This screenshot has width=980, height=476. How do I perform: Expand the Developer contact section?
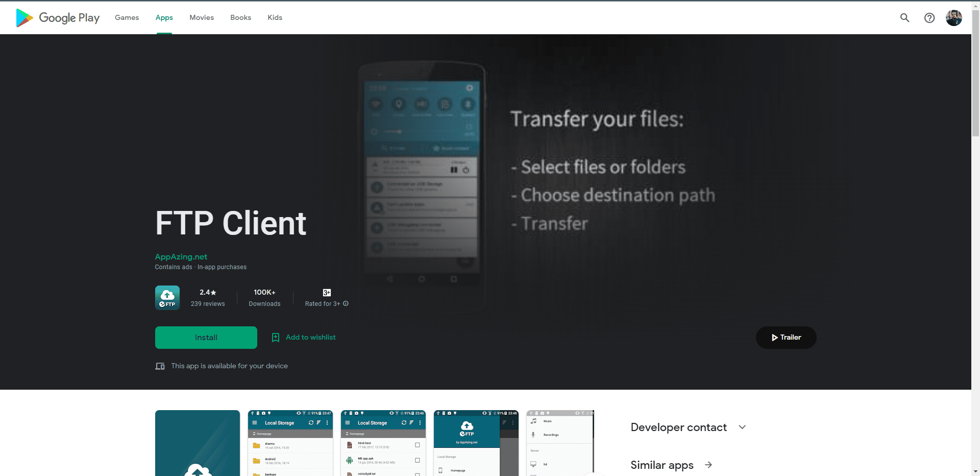click(x=689, y=427)
